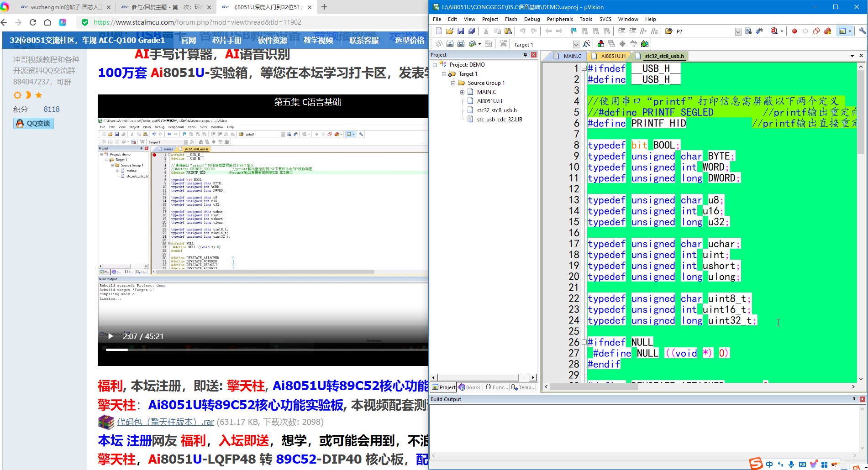Switch to the MAIN.C editor tab
Viewport: 868px width, 470px height.
568,56
